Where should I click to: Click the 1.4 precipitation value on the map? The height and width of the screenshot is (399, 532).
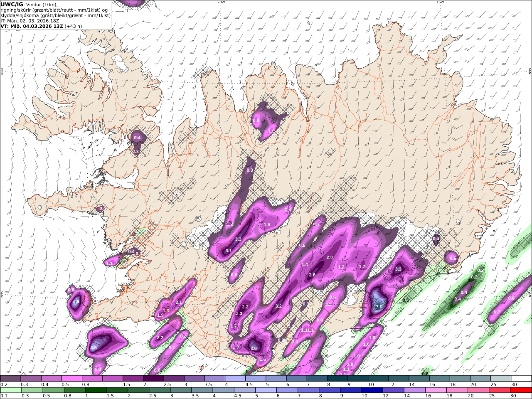(305, 265)
